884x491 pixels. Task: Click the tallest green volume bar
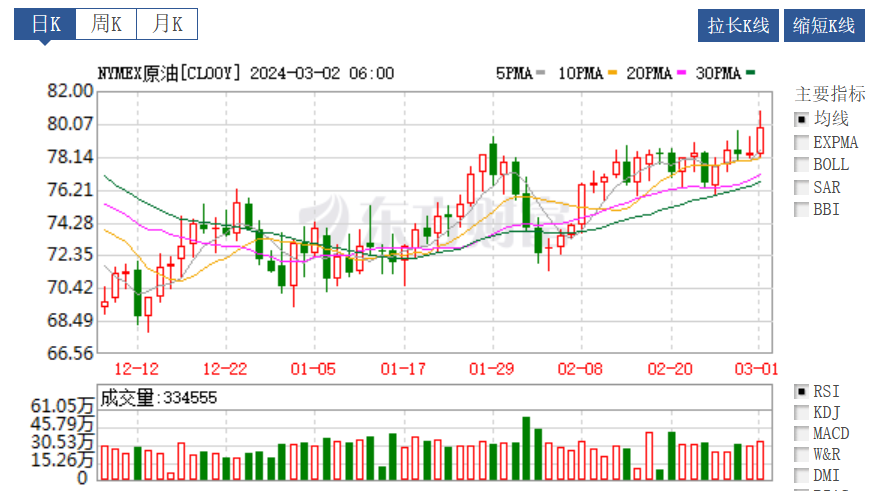tap(527, 449)
